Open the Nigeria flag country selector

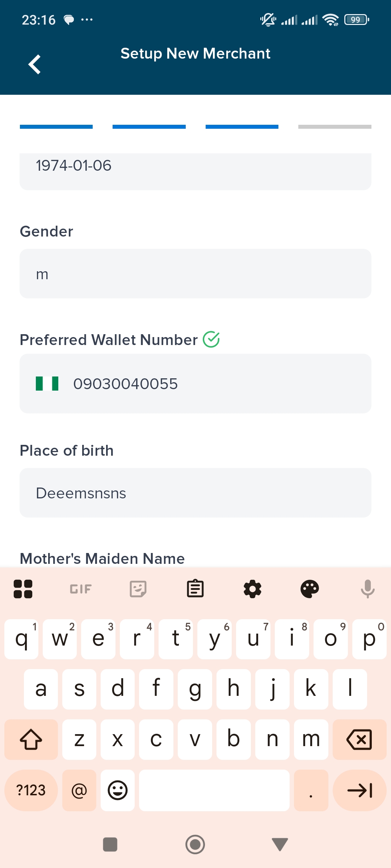coord(47,384)
